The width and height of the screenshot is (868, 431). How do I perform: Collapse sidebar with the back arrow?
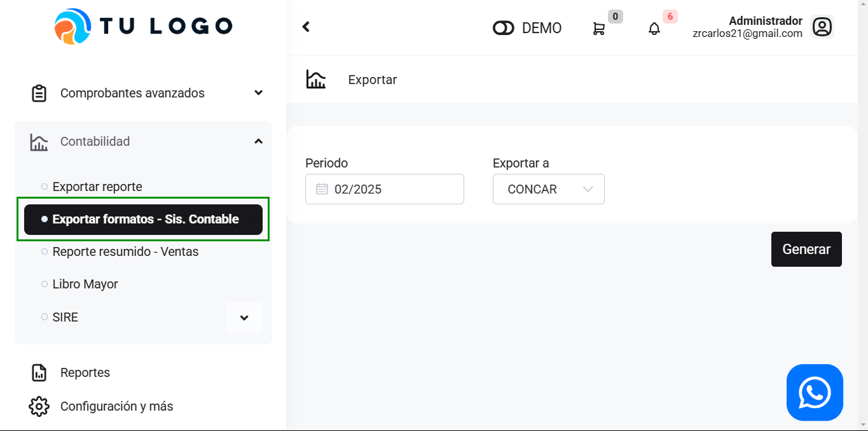coord(306,27)
